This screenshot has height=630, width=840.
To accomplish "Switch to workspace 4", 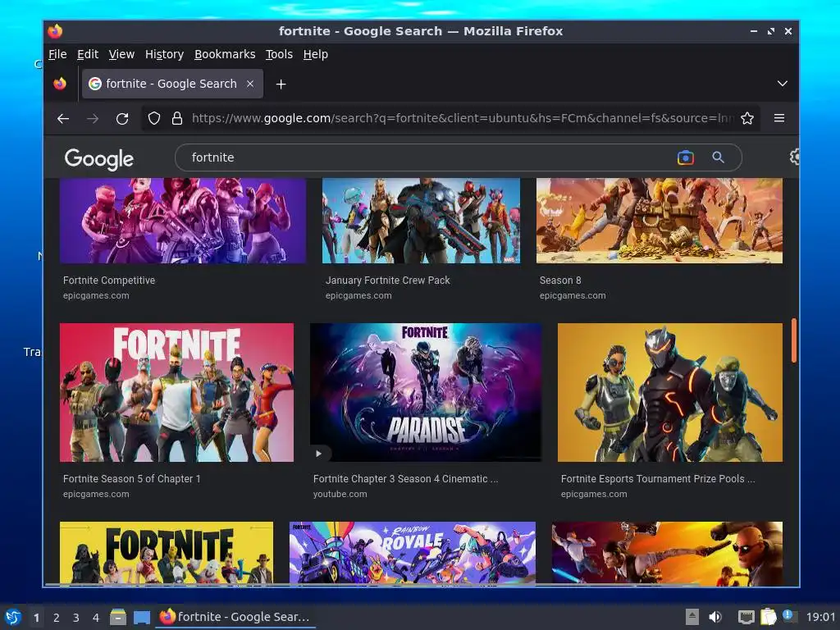I will click(x=96, y=618).
